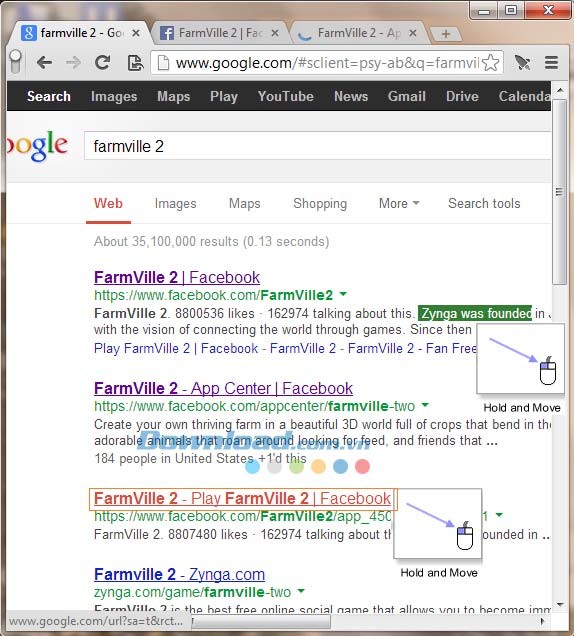574x636 pixels.
Task: Open YouTube in the black Google bar
Action: pos(286,97)
